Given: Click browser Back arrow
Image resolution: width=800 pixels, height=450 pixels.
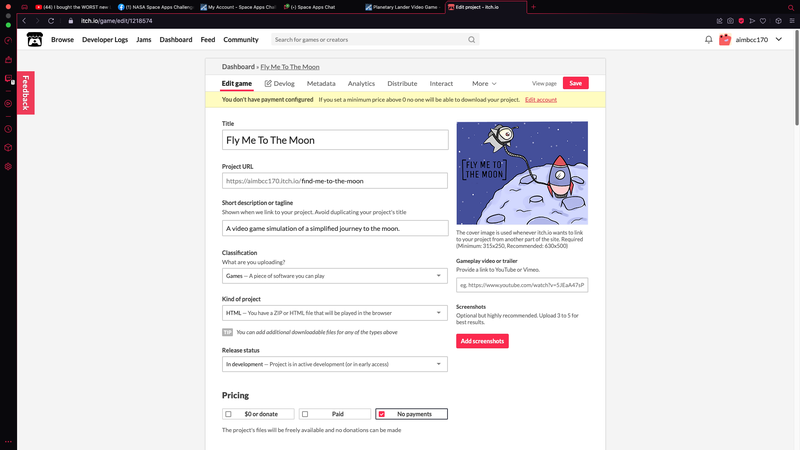Looking at the screenshot, I should [24, 21].
